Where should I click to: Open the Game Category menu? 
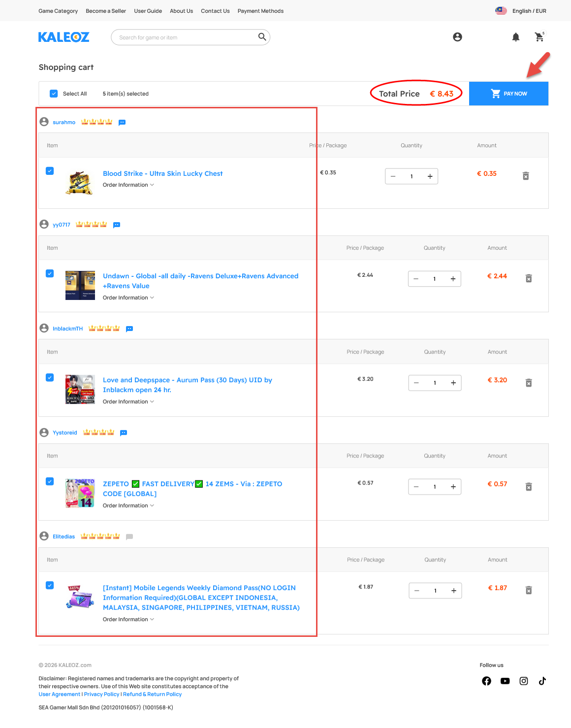point(58,10)
